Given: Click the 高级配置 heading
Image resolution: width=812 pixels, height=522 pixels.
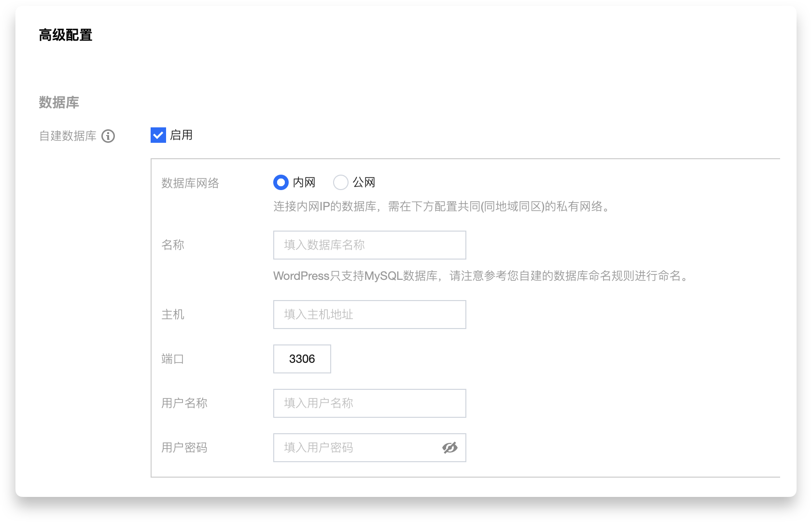Looking at the screenshot, I should tap(66, 35).
